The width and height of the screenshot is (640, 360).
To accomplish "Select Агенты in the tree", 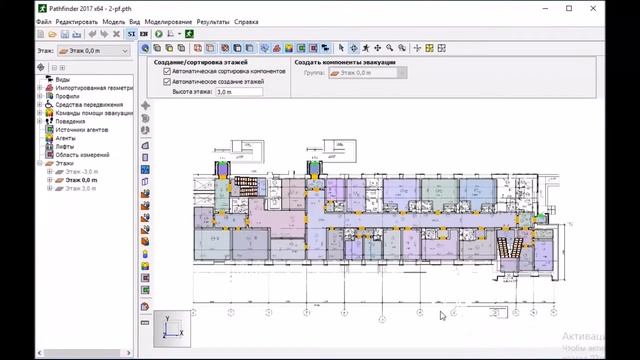I will coord(65,138).
